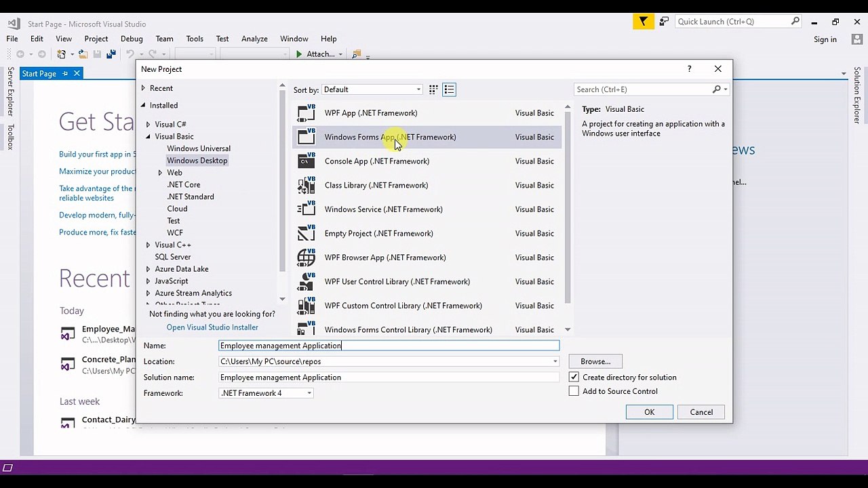Switch templates to medium icons list view

point(449,89)
